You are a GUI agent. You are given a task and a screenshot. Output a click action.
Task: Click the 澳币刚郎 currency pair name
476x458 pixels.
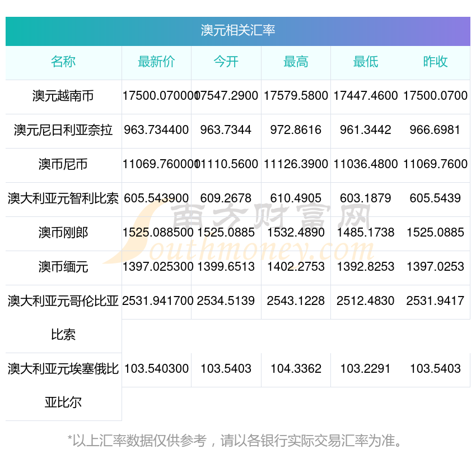pos(63,233)
